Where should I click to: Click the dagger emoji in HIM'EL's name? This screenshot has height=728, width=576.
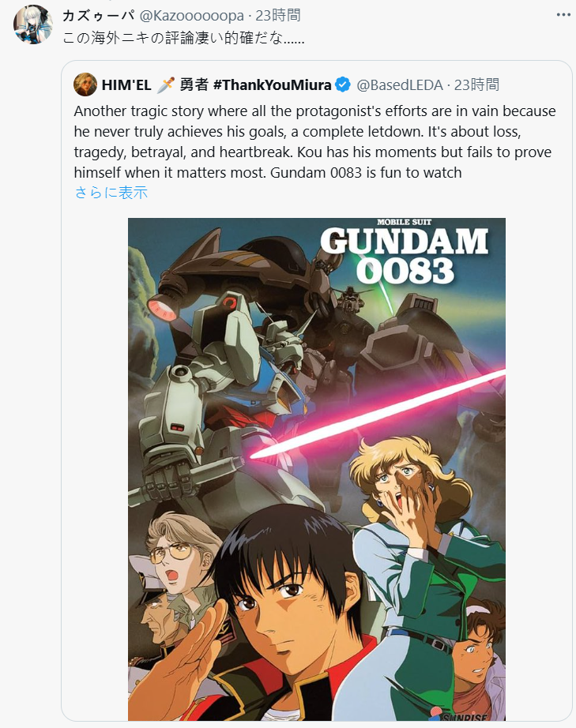tap(165, 85)
